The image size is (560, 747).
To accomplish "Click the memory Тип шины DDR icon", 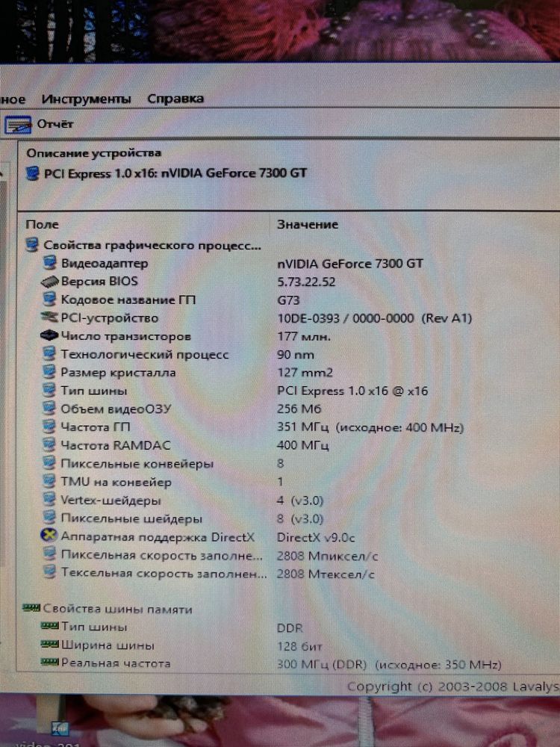I will 49,626.
